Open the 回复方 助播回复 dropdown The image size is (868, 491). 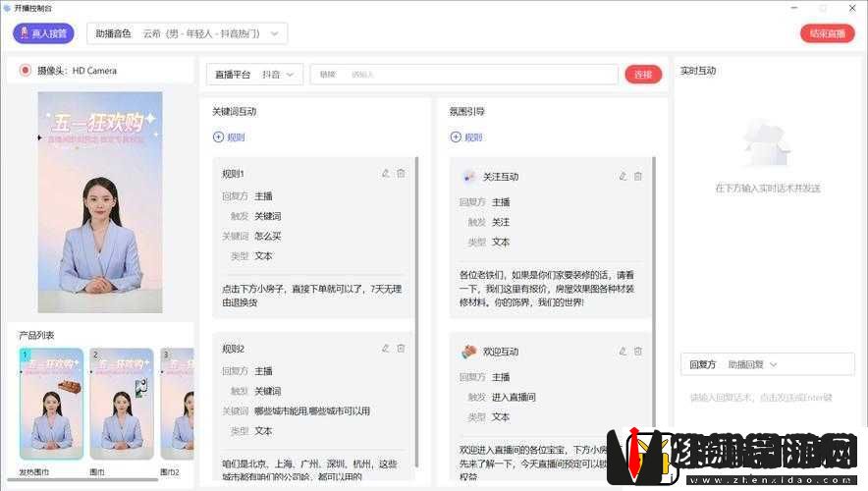pyautogui.click(x=767, y=364)
